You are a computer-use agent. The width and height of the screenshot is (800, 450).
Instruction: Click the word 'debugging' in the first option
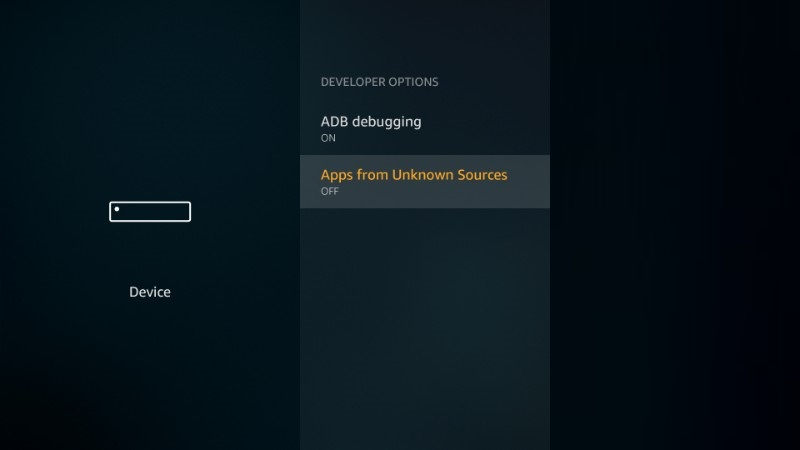[387, 122]
